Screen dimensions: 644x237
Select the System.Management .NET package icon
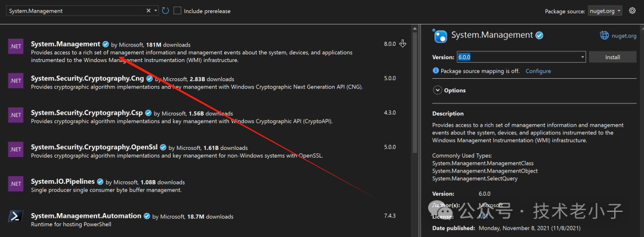[x=16, y=46]
